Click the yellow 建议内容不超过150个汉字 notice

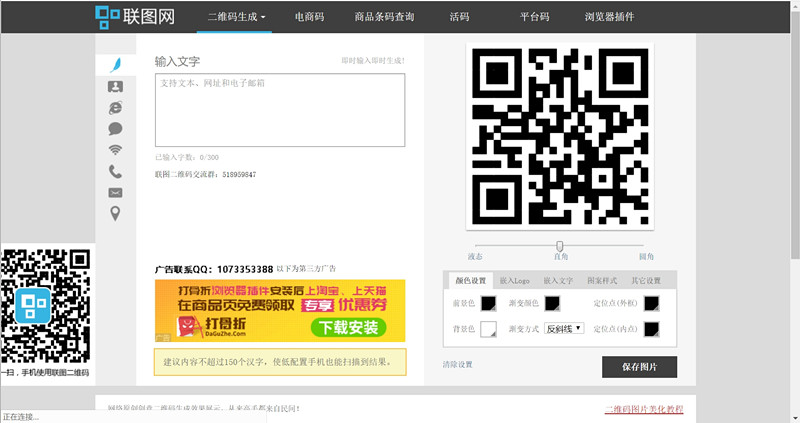pos(280,362)
